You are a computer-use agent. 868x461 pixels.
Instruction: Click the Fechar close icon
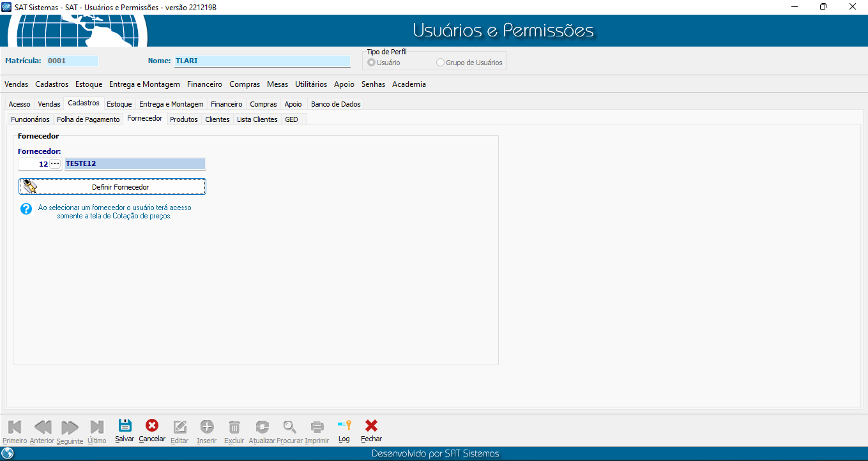(x=371, y=427)
